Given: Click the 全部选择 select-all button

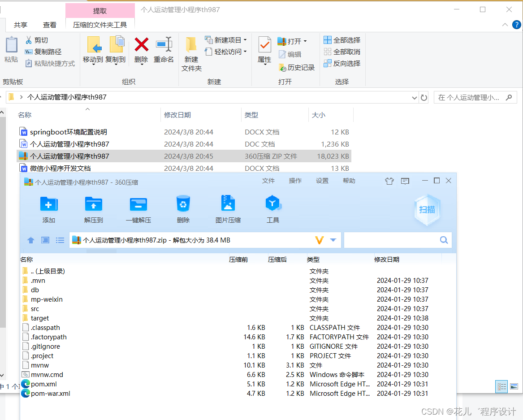Looking at the screenshot, I should point(342,40).
